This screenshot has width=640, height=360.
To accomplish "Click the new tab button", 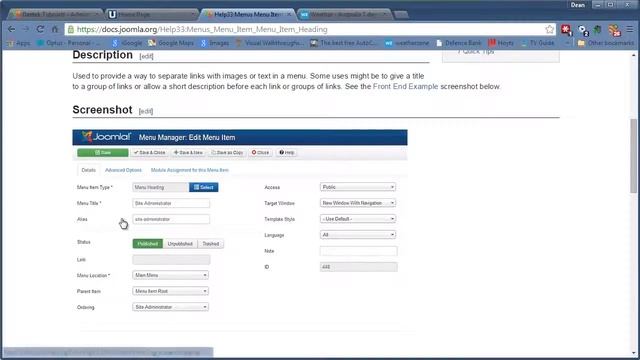I will 401,15.
